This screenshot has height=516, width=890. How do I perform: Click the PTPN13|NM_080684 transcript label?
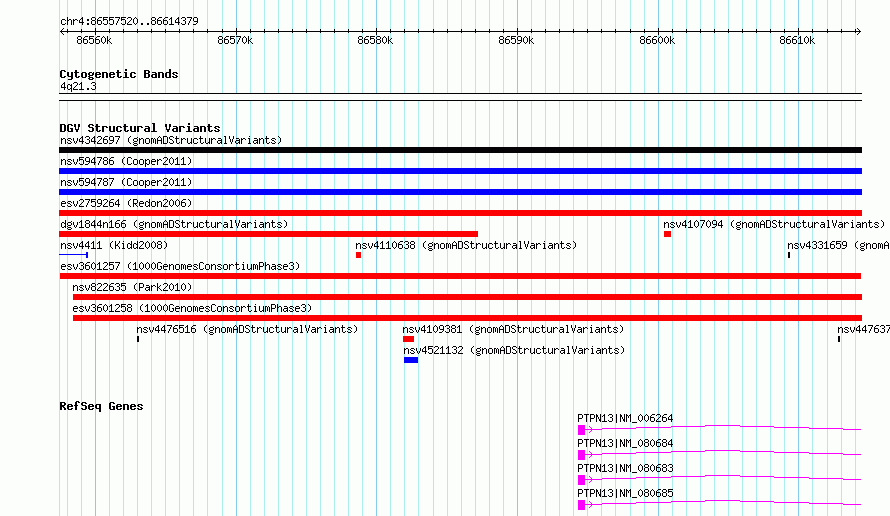click(625, 443)
